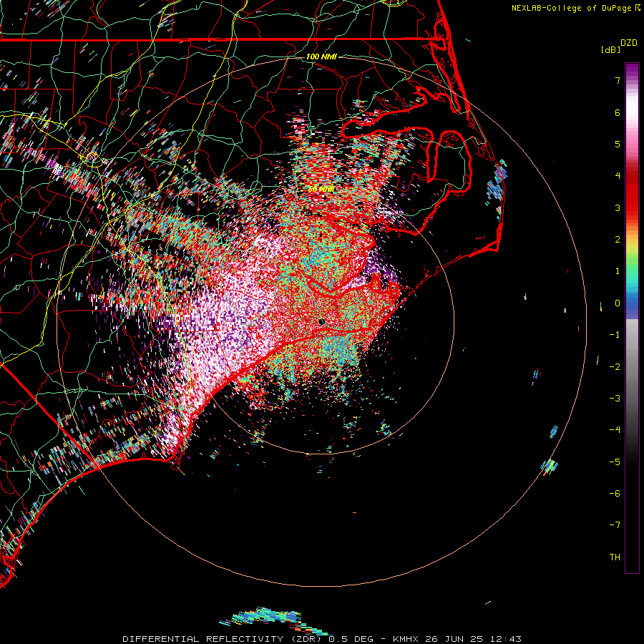The image size is (644, 644).
Task: Click the NEXLAB-College of DuPage label
Action: (x=572, y=8)
